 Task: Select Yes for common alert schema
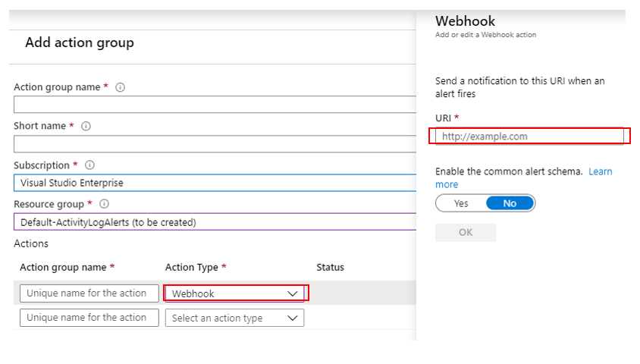(461, 203)
